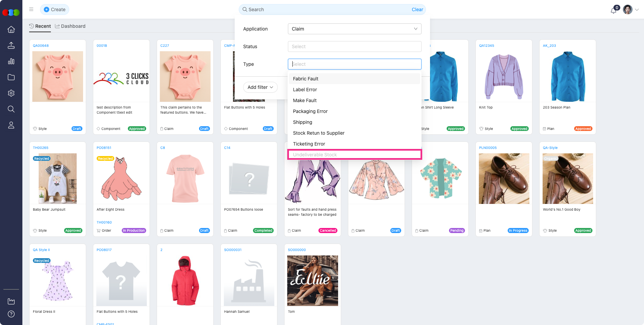644x325 pixels.
Task: Open the upload icon in sidebar
Action: 11,45
